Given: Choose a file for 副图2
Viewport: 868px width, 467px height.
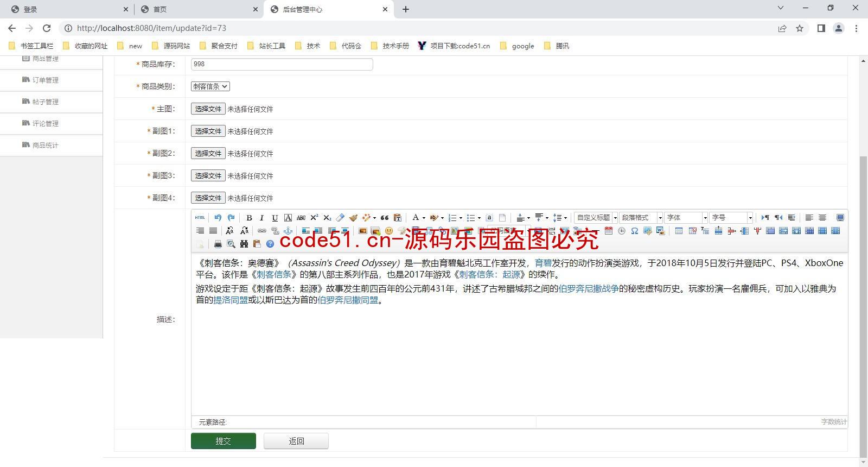Looking at the screenshot, I should point(208,154).
